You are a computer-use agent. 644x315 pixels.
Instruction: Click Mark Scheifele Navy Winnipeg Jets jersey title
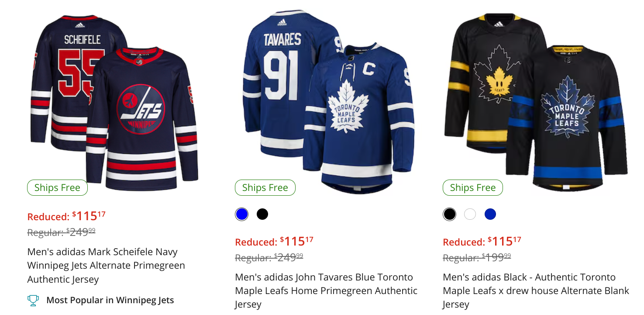(x=106, y=265)
